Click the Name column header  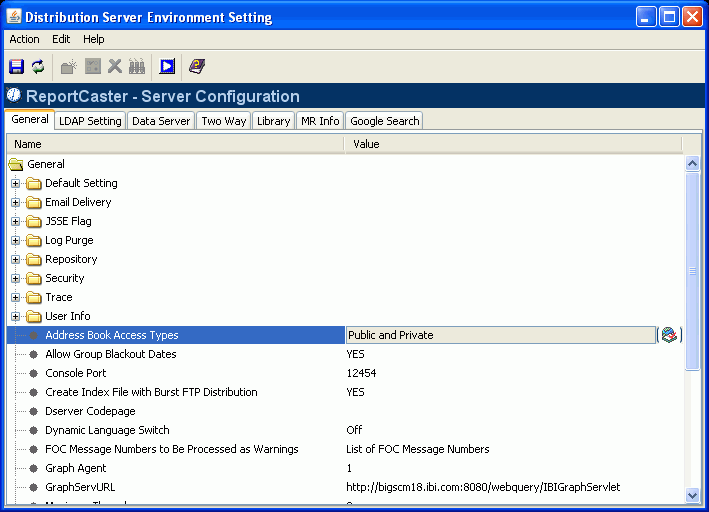pyautogui.click(x=176, y=144)
